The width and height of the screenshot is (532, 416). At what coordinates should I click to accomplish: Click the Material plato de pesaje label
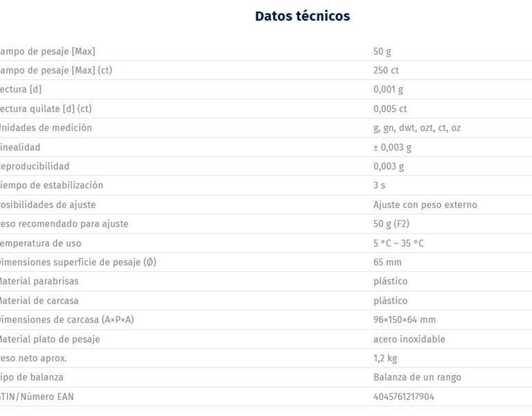click(x=50, y=339)
